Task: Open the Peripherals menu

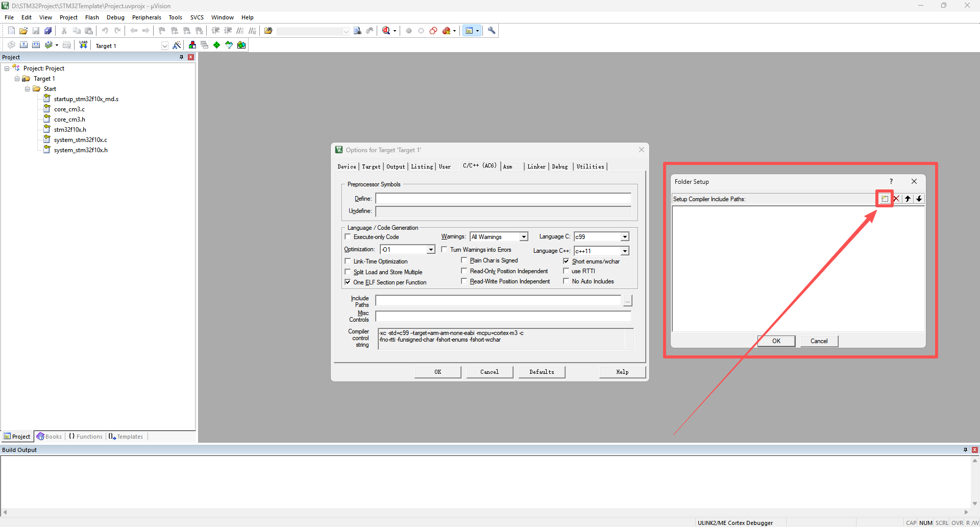Action: pyautogui.click(x=146, y=17)
